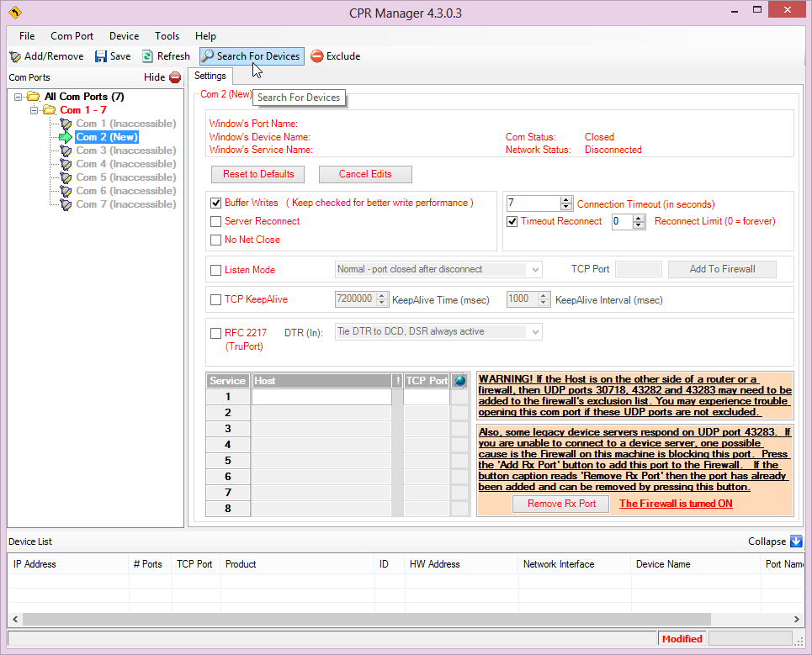
Task: Decrease the Connection Timeout value
Action: pyautogui.click(x=566, y=207)
